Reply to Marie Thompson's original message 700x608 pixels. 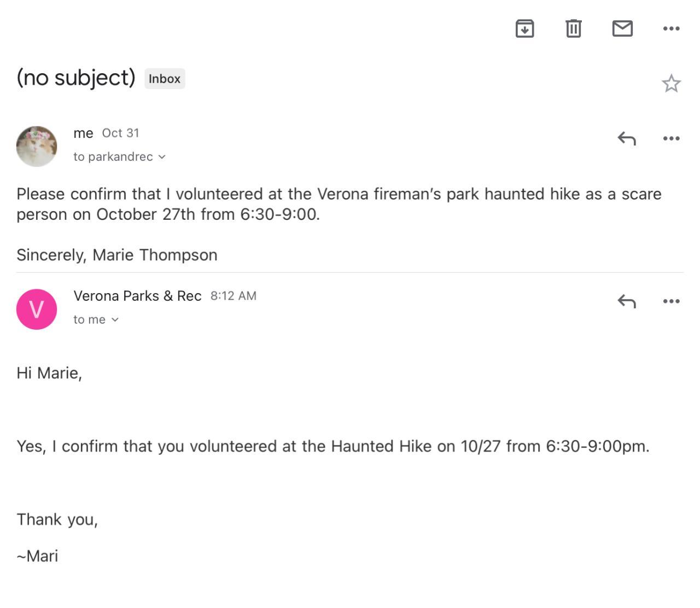pyautogui.click(x=627, y=138)
